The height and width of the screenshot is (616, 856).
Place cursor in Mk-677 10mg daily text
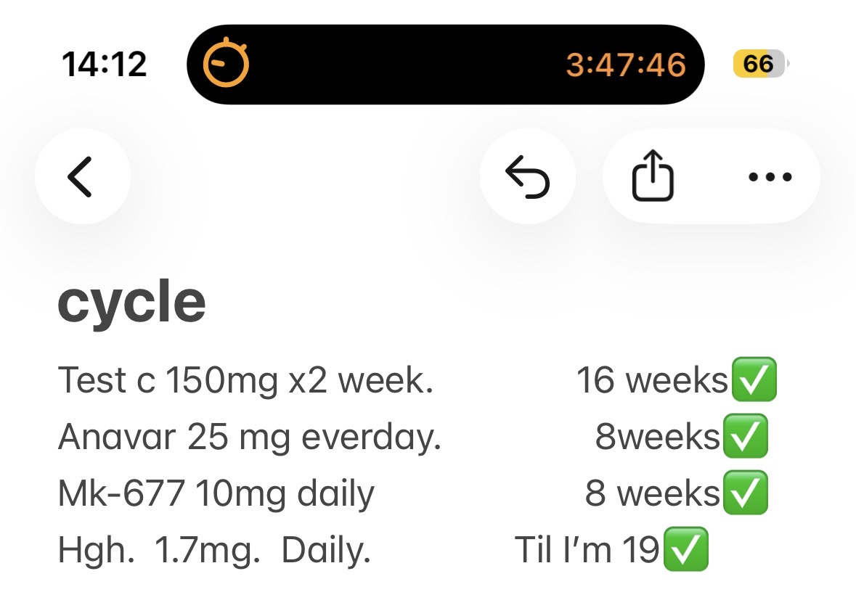[216, 494]
